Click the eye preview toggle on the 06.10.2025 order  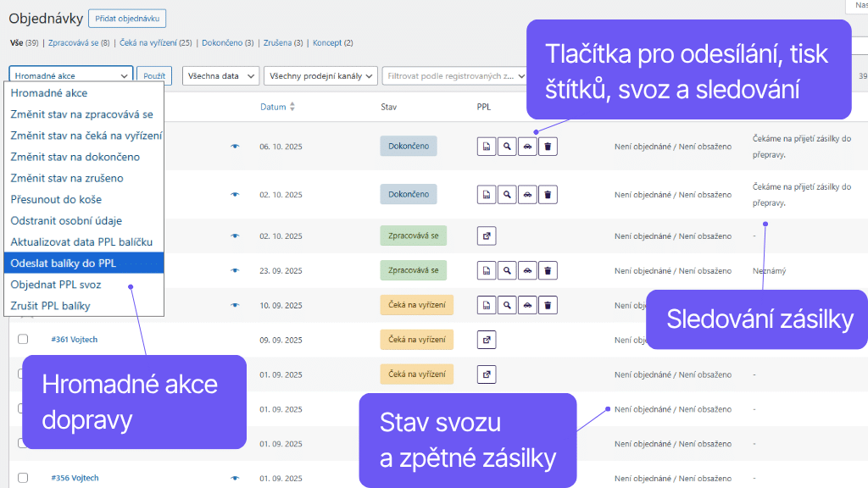pyautogui.click(x=235, y=146)
